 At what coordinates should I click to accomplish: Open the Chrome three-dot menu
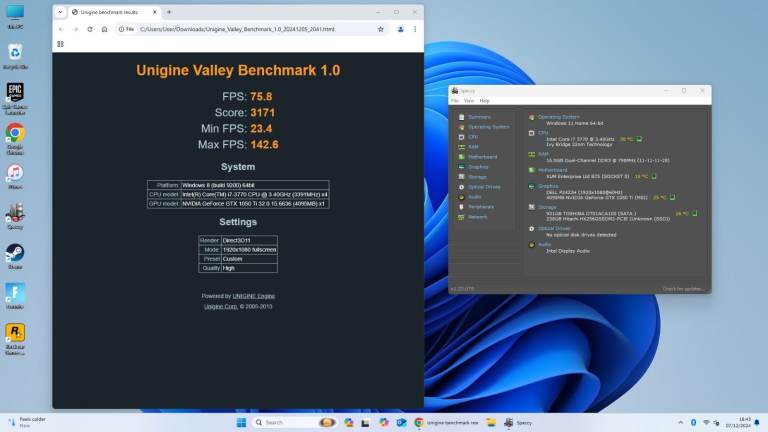(x=414, y=29)
